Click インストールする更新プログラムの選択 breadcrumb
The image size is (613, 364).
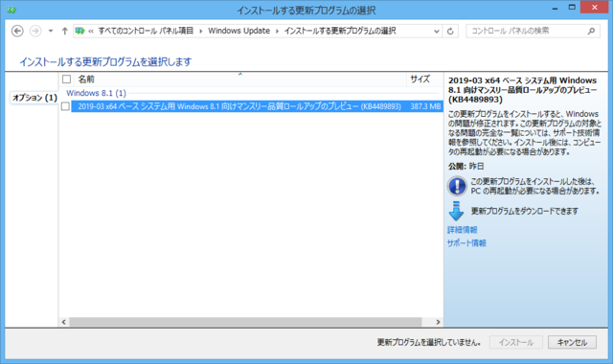coord(340,31)
